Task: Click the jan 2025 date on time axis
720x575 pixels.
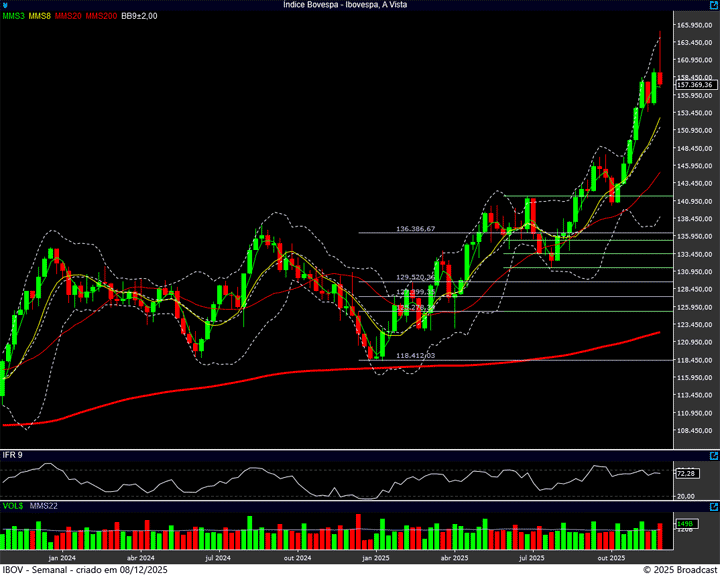Action: [374, 557]
